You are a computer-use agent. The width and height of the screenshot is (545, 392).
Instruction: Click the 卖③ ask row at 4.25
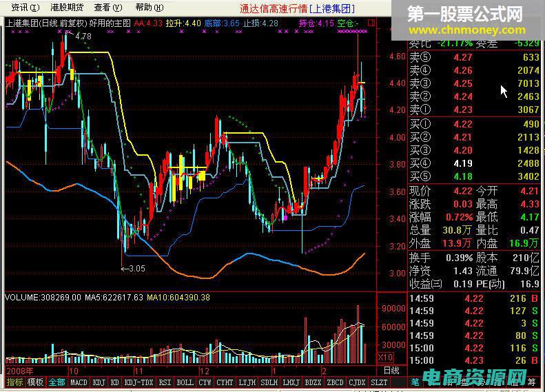pos(474,83)
